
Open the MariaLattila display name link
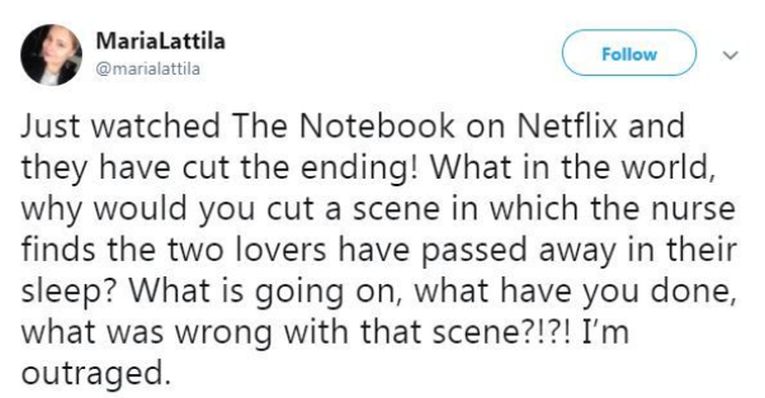pos(161,41)
